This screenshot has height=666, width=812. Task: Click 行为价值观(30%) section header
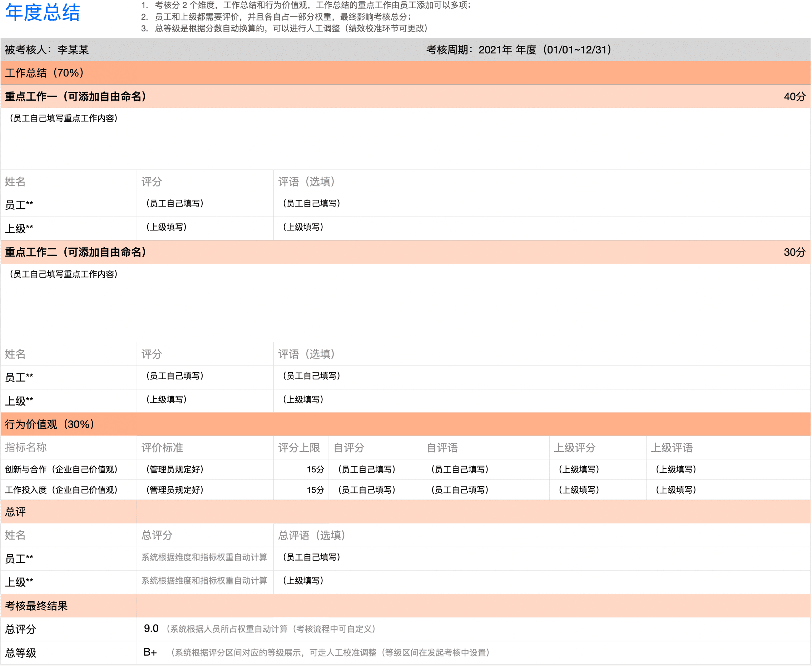click(406, 424)
